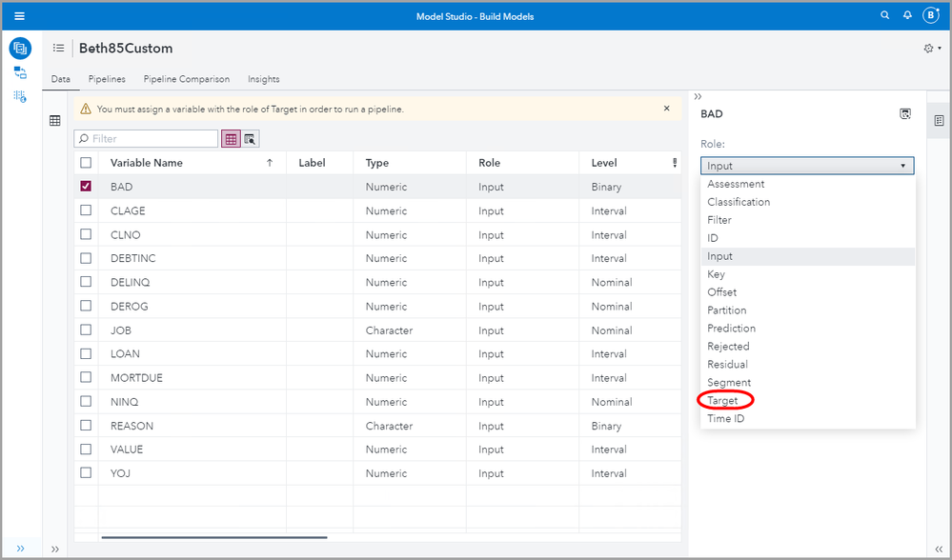This screenshot has height=560, width=952.
Task: Dismiss the target role warning message
Action: (667, 109)
